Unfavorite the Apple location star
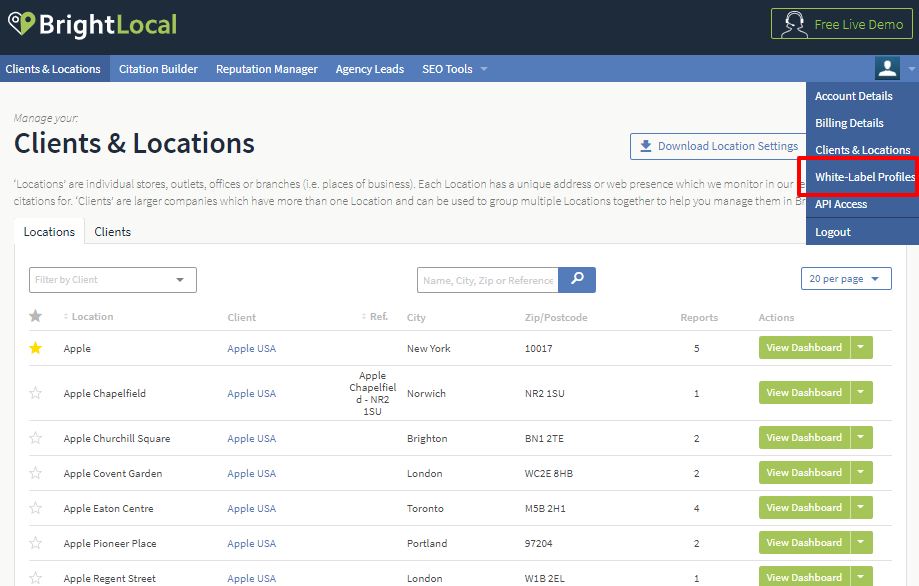The width and height of the screenshot is (919, 586). (36, 348)
